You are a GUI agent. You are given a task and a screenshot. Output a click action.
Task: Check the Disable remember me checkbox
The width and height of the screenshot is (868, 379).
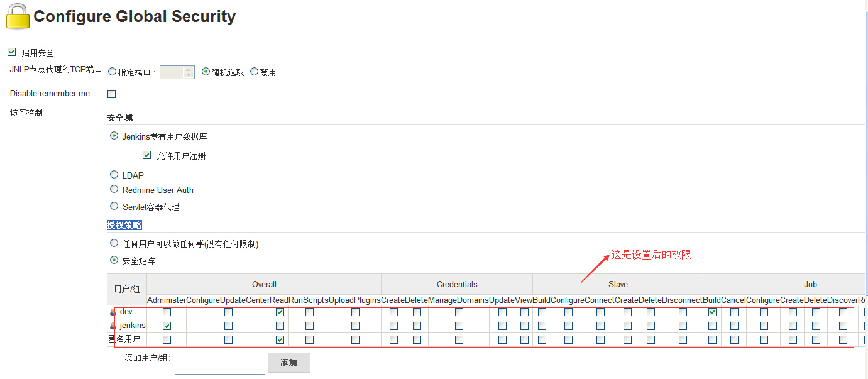pyautogui.click(x=112, y=94)
